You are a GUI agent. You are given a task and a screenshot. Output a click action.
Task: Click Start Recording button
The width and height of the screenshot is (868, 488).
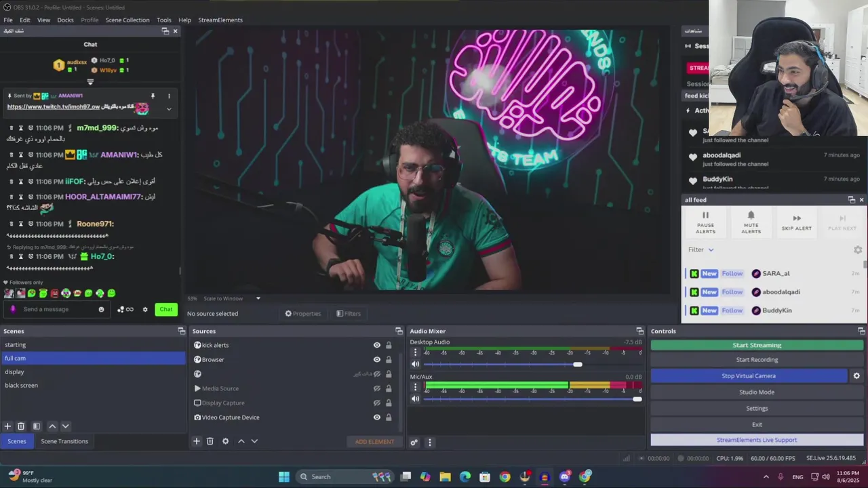[757, 360]
